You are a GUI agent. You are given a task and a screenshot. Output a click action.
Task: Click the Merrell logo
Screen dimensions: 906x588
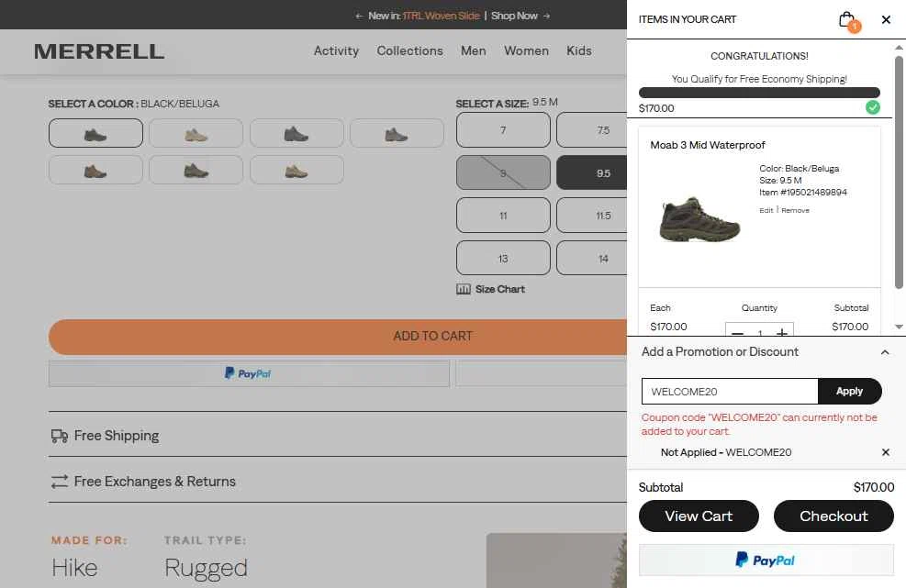[x=99, y=51]
